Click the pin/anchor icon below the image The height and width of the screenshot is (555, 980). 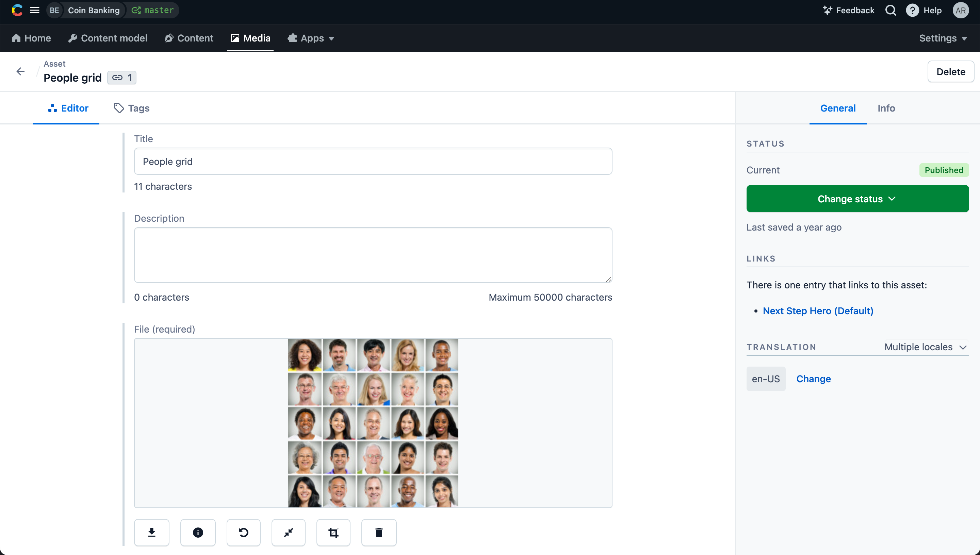coord(289,532)
